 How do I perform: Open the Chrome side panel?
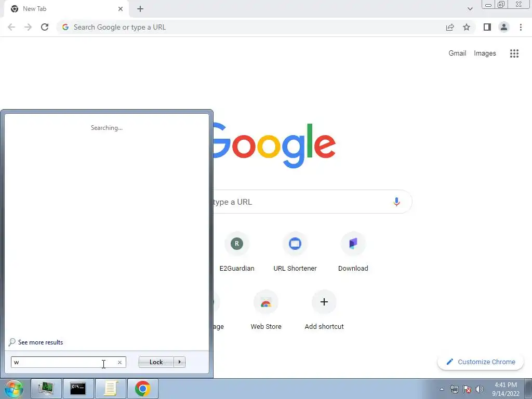tap(487, 27)
